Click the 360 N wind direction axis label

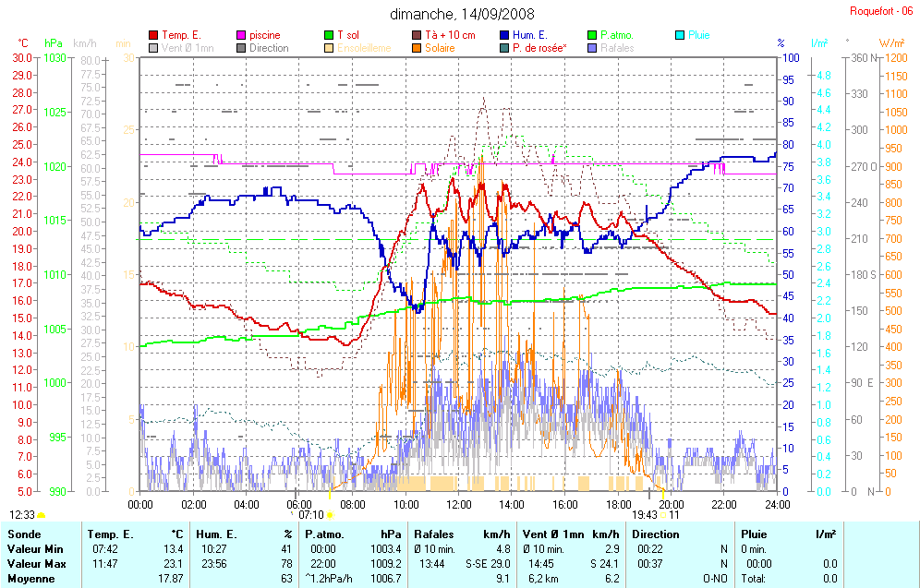pos(865,58)
